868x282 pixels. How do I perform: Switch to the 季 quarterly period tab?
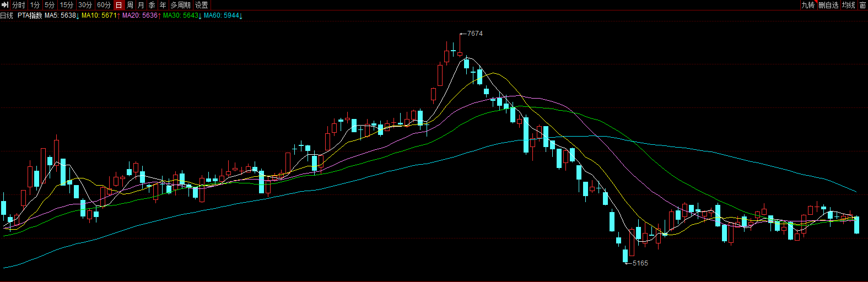(152, 5)
